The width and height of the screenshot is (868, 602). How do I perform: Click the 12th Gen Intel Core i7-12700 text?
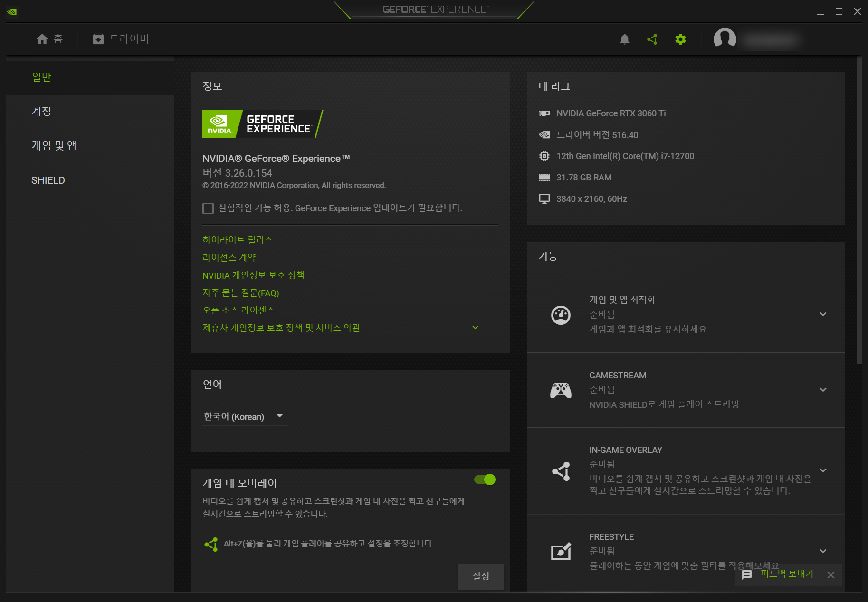point(625,156)
